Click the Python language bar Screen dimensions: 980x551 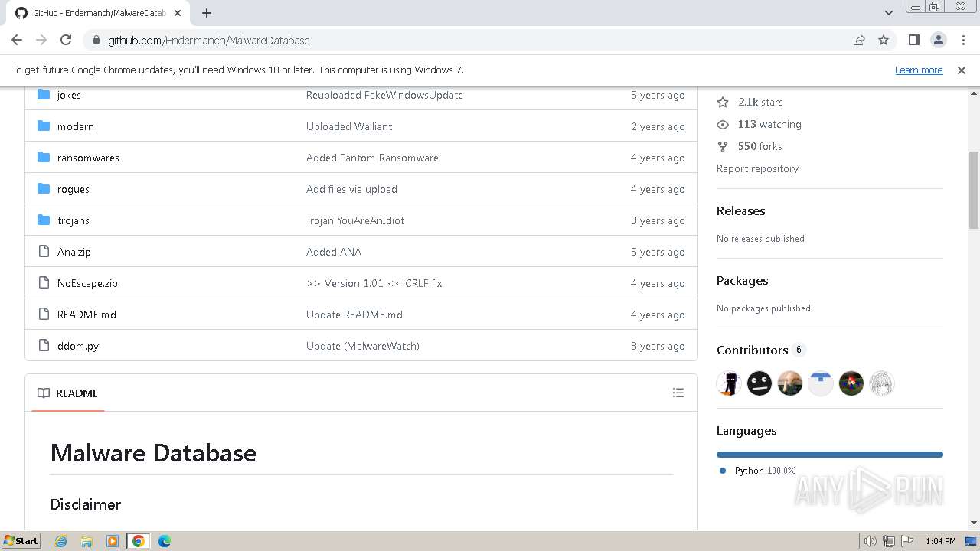829,455
